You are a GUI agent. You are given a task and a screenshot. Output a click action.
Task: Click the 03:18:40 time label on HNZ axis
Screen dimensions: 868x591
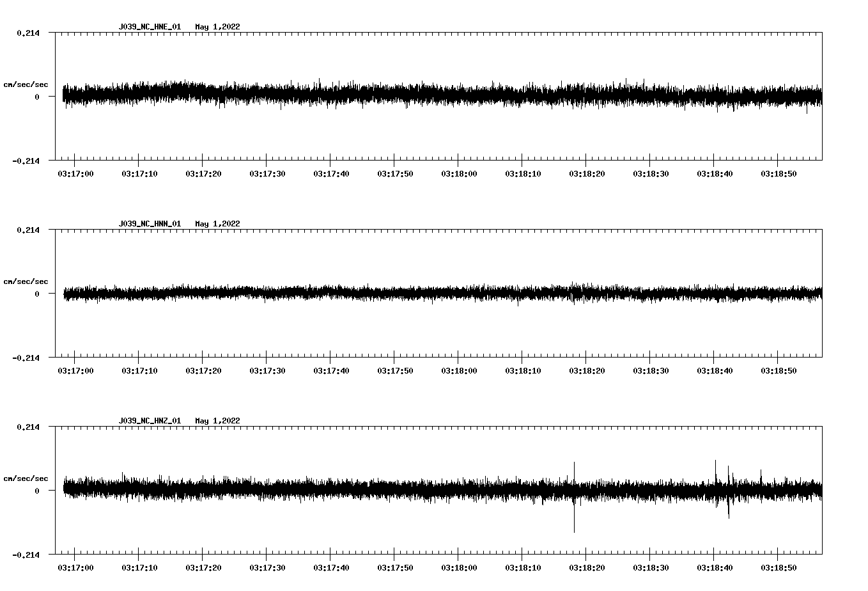pos(715,568)
